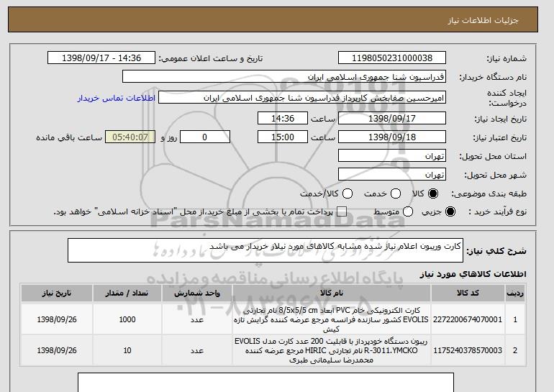Click the remaining time countdown 05:40:07
Viewport: 554px width, 392px height.
point(130,137)
